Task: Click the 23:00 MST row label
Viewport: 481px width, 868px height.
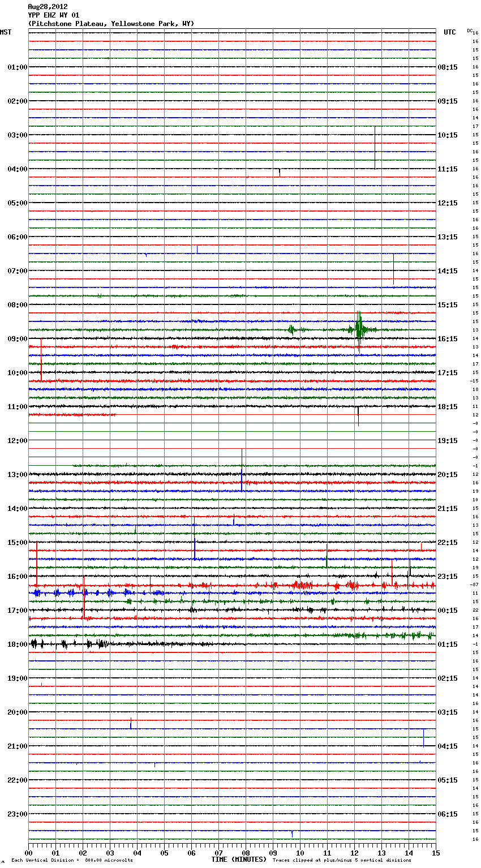Action: tap(17, 814)
